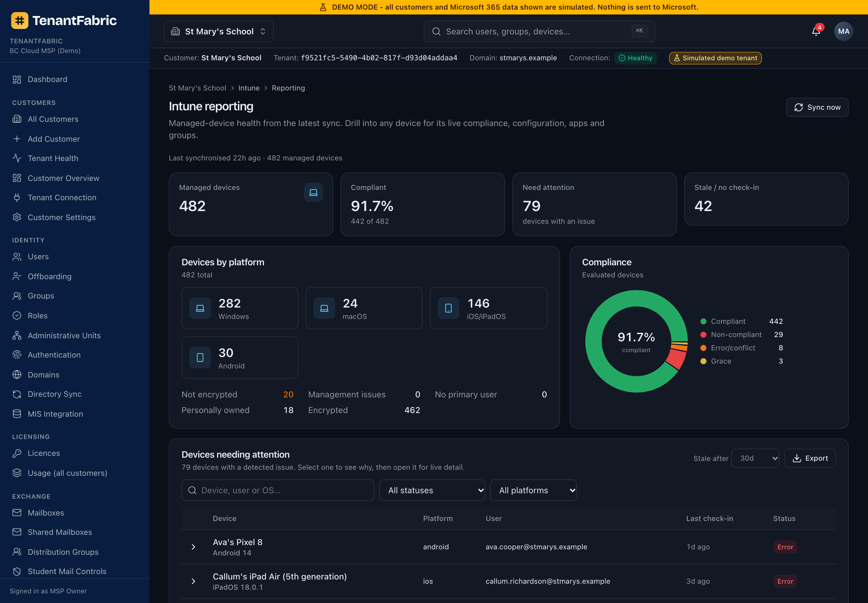Click the MIS Integration database icon
The image size is (868, 603).
[x=17, y=414]
